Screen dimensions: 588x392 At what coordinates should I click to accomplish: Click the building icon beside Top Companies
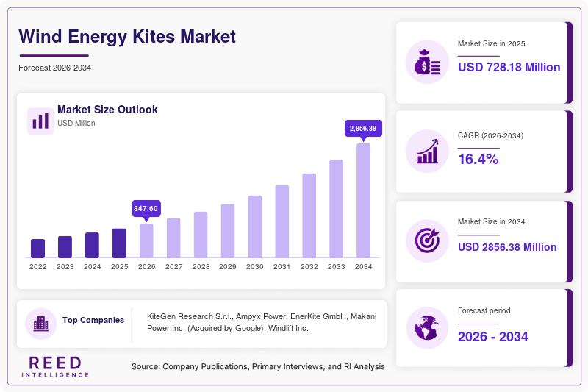tap(41, 324)
